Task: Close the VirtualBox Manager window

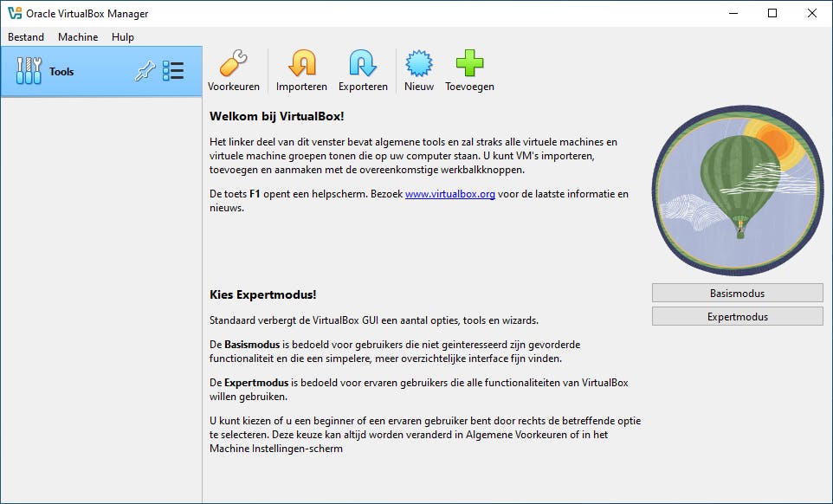Action: pyautogui.click(x=811, y=13)
